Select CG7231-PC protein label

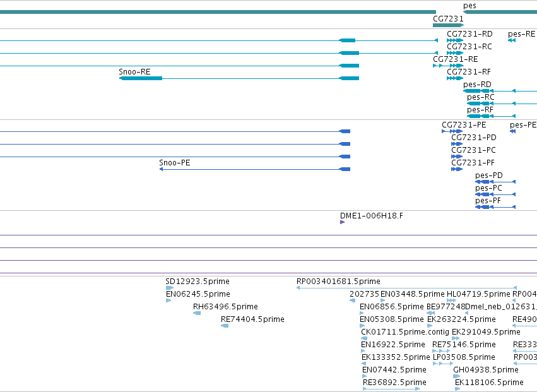[x=473, y=150]
